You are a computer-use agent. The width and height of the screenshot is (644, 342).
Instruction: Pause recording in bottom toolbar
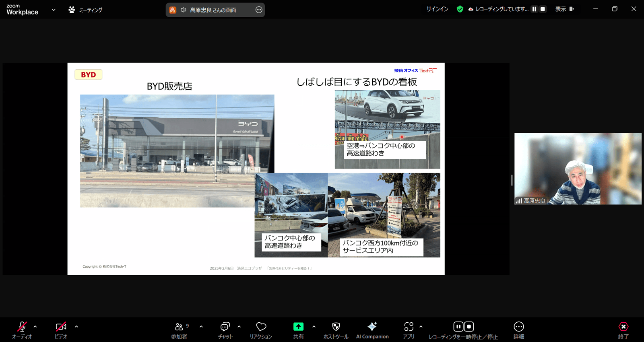[x=458, y=326]
